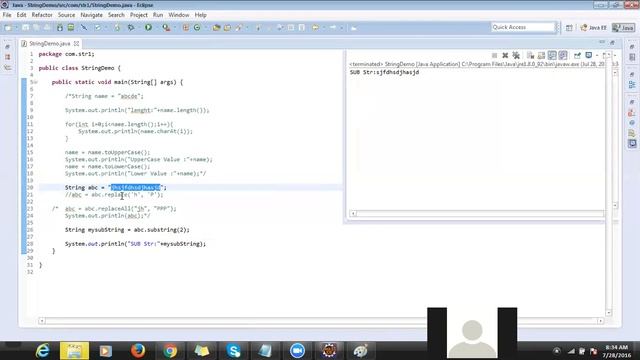Click the bottom highlighted right-trim view icon
The height and width of the screenshot is (360, 640).
coord(632,144)
